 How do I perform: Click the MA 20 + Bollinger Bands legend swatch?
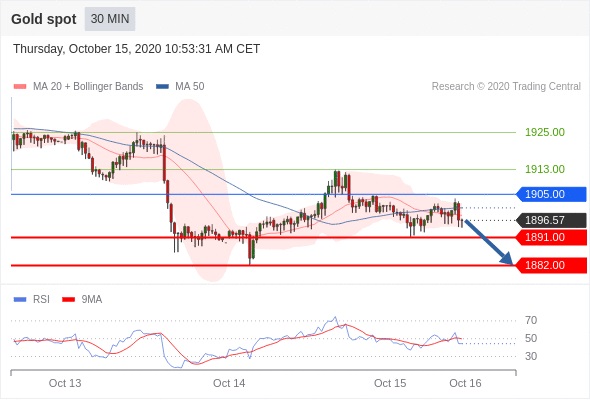(x=20, y=87)
